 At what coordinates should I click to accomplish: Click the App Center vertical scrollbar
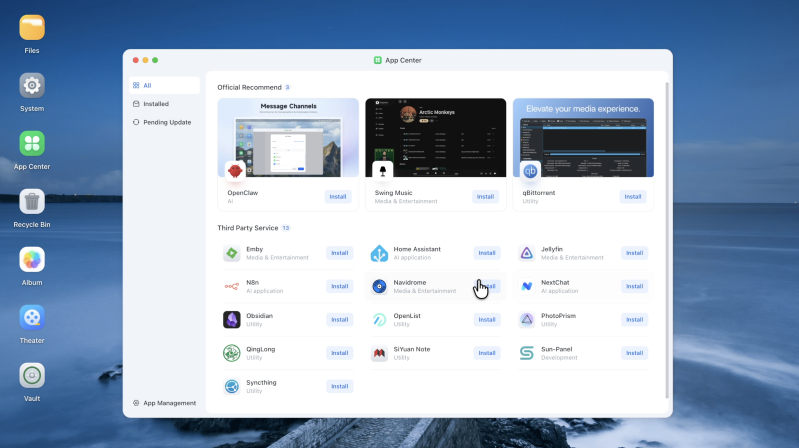(x=667, y=240)
